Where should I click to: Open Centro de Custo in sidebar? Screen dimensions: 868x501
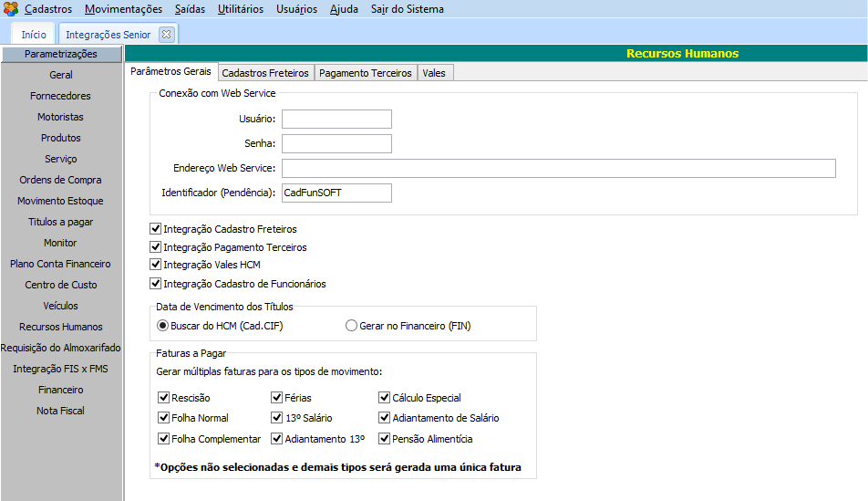coord(61,285)
